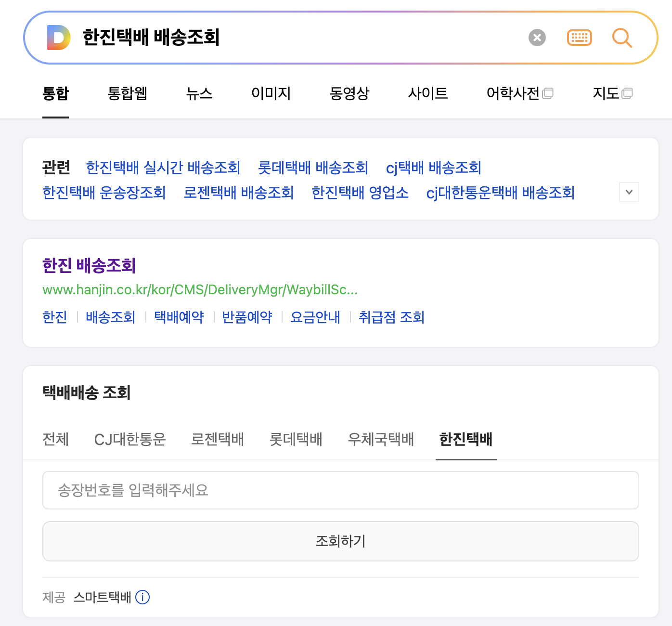
Task: Click the 요금안내 sublink
Action: point(315,317)
